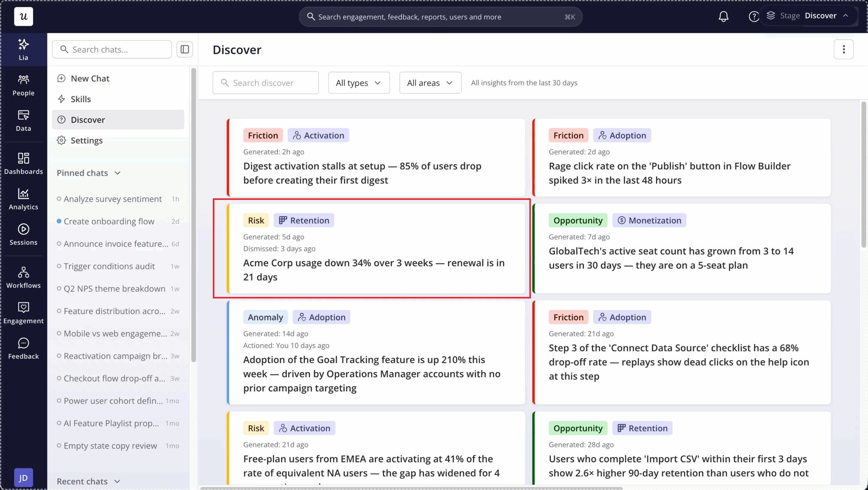
Task: Click the horizontal scrollbar below the insights
Action: coord(411,488)
